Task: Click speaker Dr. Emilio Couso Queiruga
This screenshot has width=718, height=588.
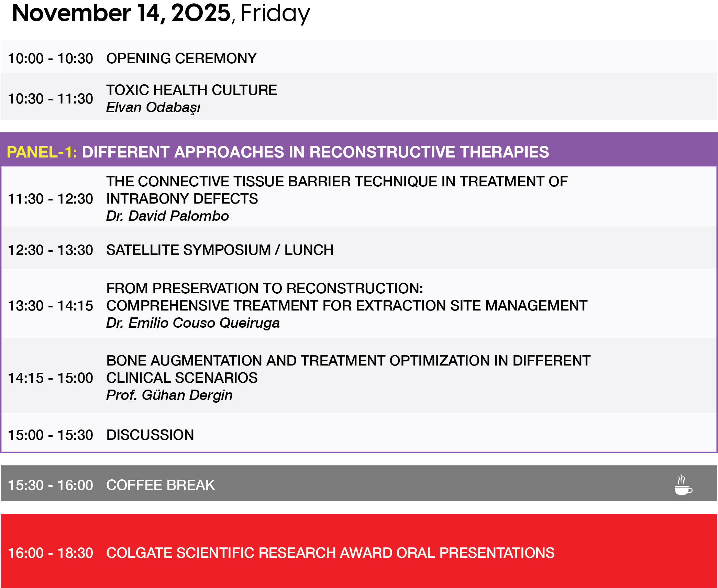Action: [193, 323]
